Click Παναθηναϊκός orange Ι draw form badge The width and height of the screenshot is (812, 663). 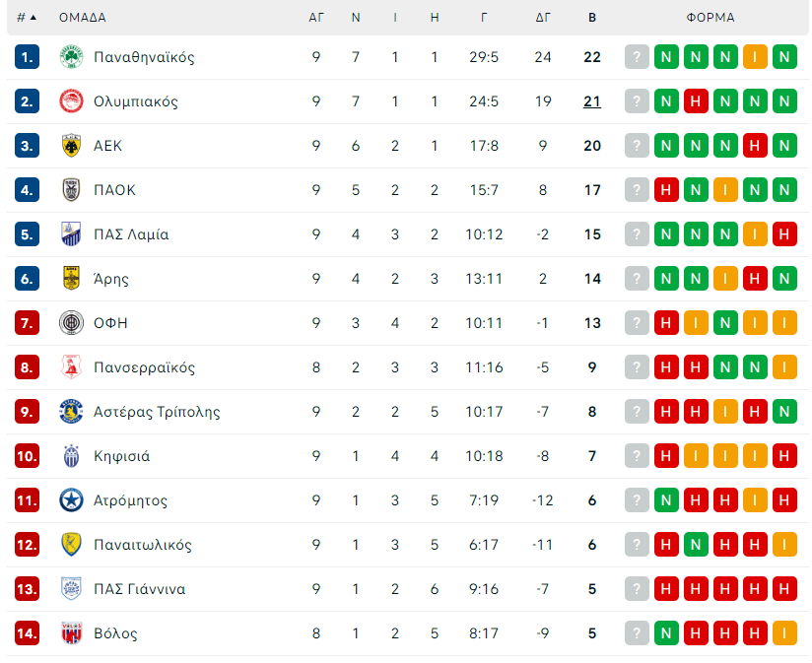pos(756,57)
